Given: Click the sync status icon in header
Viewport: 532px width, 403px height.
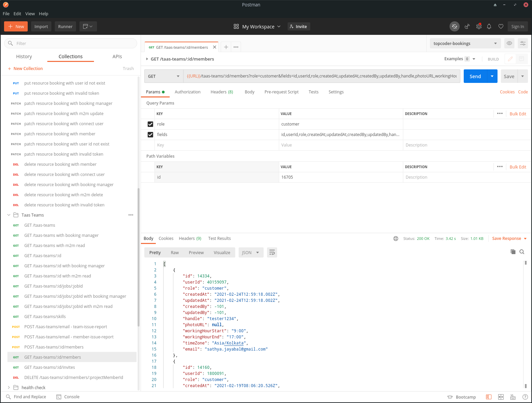Looking at the screenshot, I should (x=455, y=26).
